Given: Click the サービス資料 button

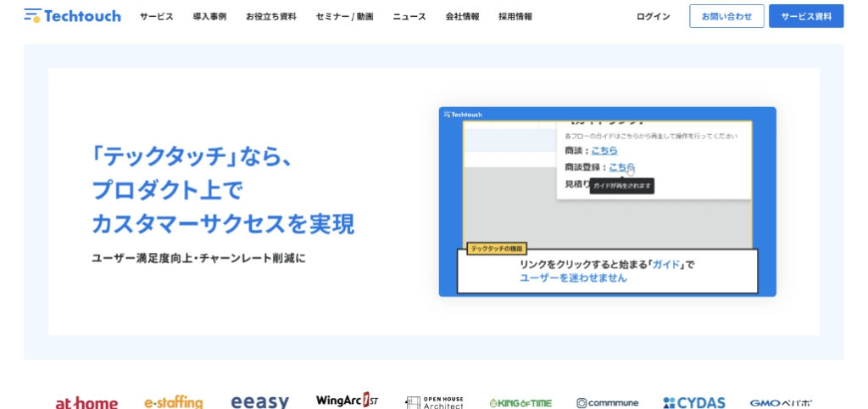Looking at the screenshot, I should pyautogui.click(x=807, y=16).
